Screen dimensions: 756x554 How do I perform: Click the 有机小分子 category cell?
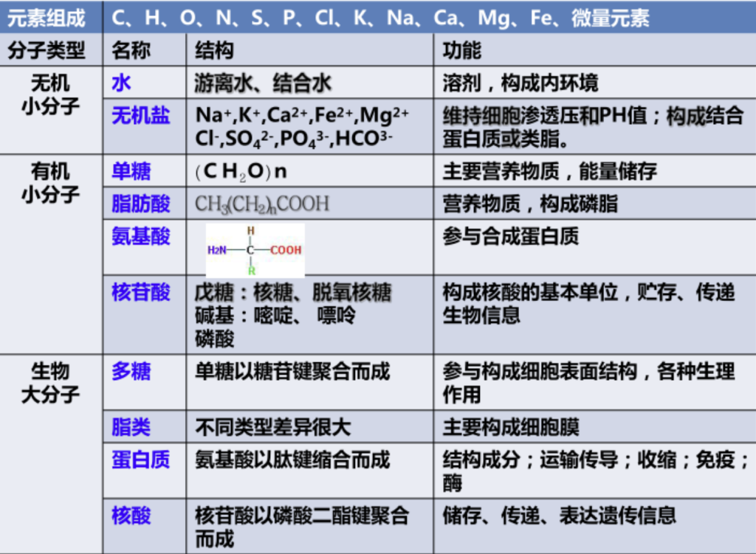50,183
